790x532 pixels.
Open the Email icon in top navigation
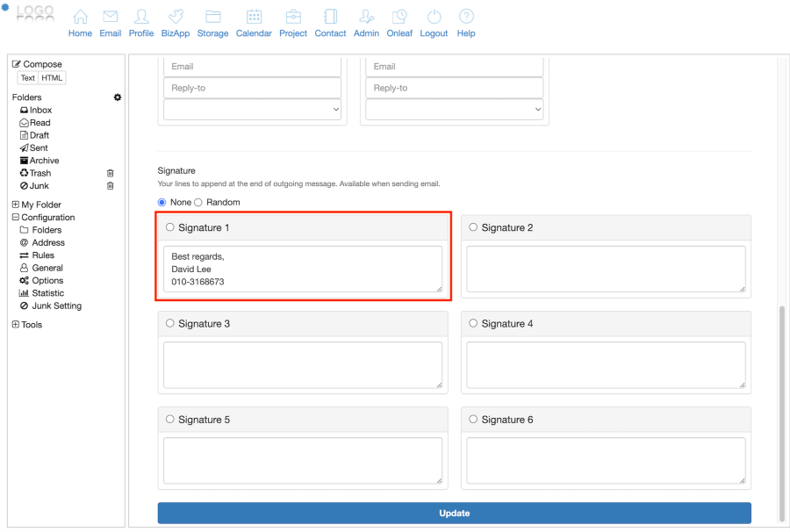[110, 18]
